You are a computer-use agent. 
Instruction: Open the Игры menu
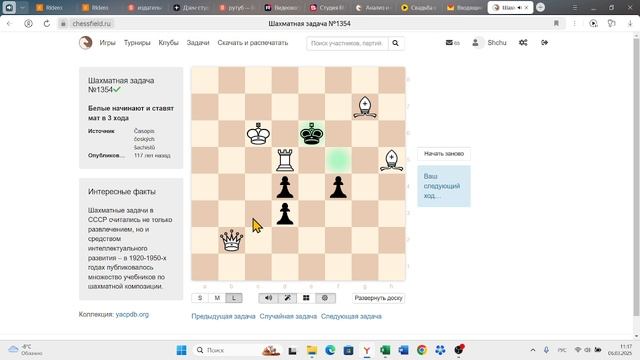pyautogui.click(x=107, y=42)
